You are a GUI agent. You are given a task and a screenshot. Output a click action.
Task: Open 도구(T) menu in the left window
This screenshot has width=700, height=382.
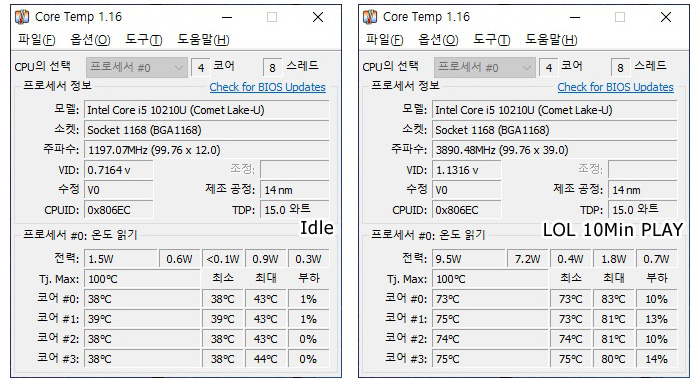143,40
